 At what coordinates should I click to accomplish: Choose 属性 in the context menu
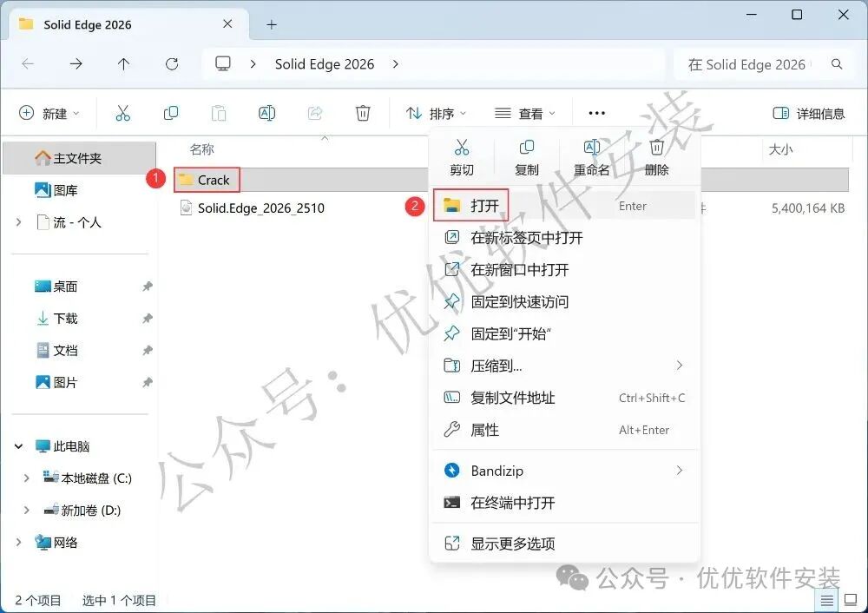coord(565,431)
